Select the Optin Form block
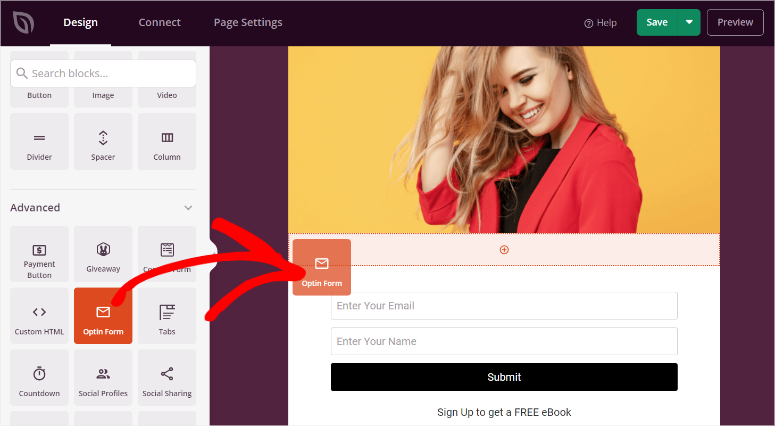Image resolution: width=775 pixels, height=426 pixels. click(103, 316)
